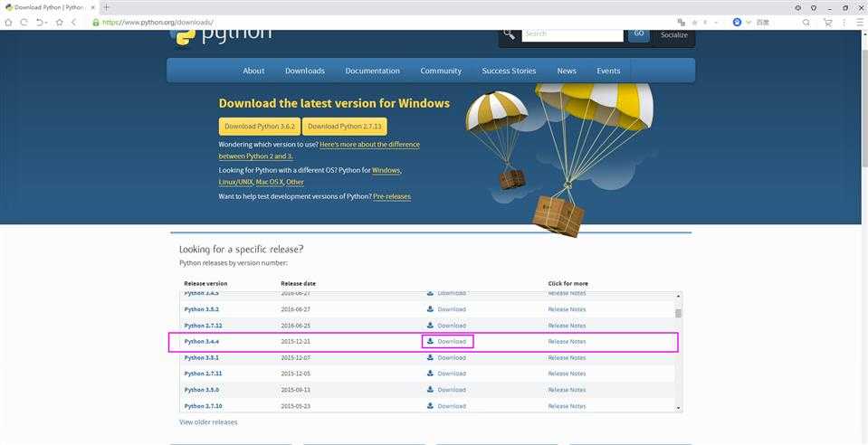The height and width of the screenshot is (445, 868).
Task: Bookmark page with the left toolbar star
Action: [x=59, y=22]
